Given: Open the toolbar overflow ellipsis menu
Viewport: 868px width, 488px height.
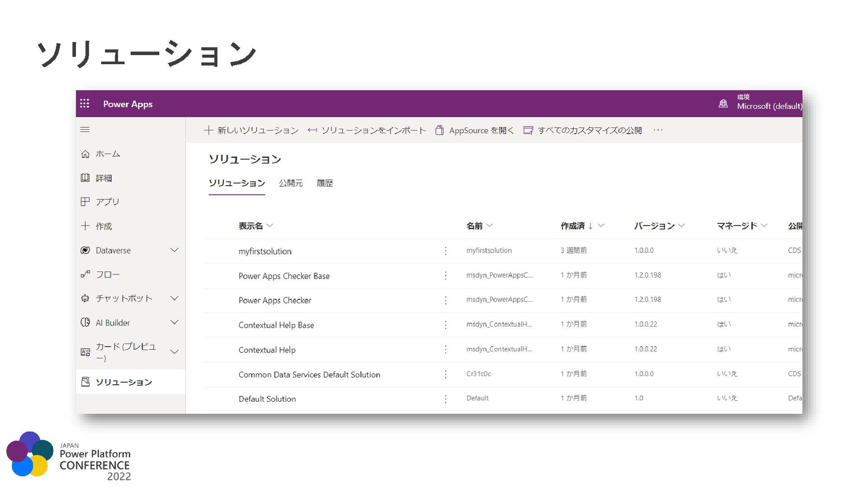Looking at the screenshot, I should tap(658, 130).
